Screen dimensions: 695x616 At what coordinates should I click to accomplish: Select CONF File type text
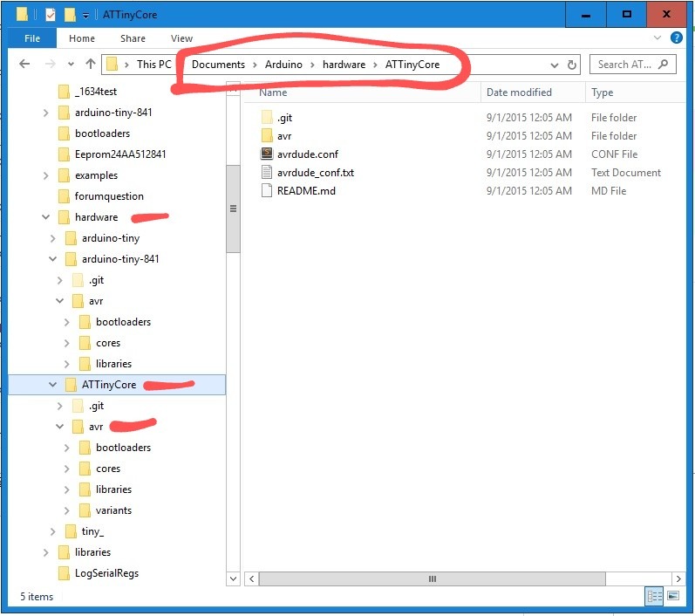pos(614,154)
